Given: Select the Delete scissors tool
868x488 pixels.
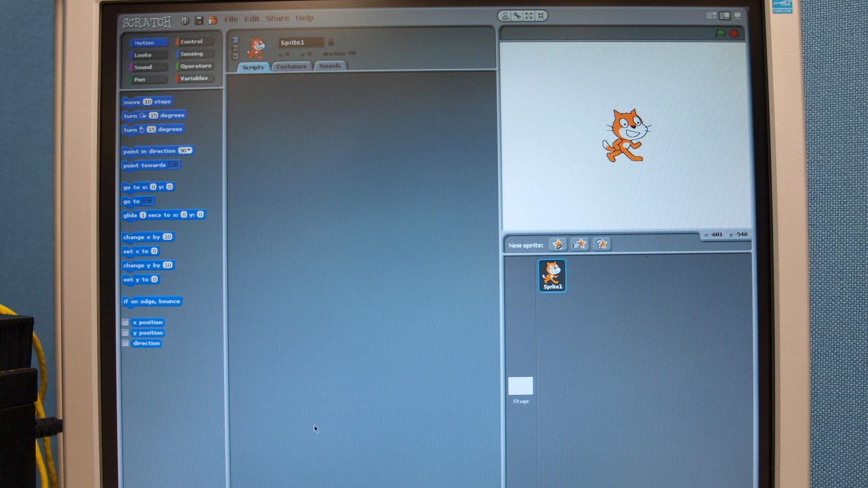Looking at the screenshot, I should coord(517,16).
